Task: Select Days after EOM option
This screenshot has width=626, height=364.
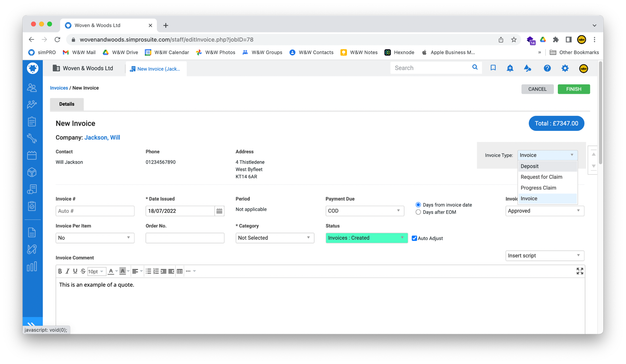Action: click(418, 212)
